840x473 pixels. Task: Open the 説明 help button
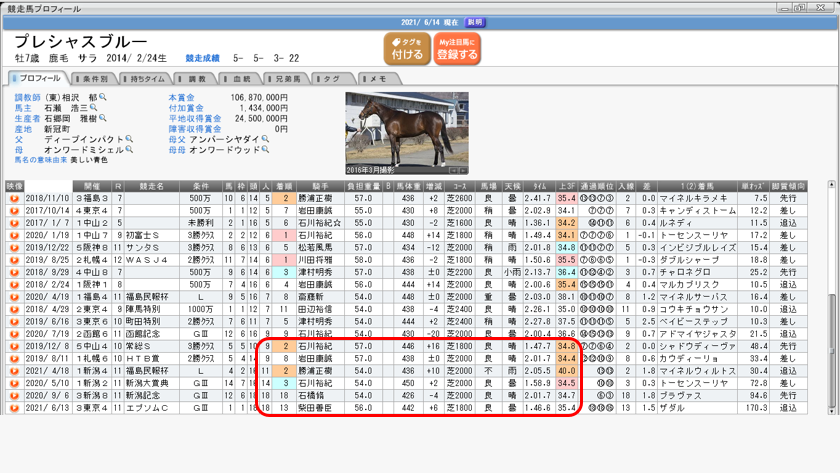475,21
